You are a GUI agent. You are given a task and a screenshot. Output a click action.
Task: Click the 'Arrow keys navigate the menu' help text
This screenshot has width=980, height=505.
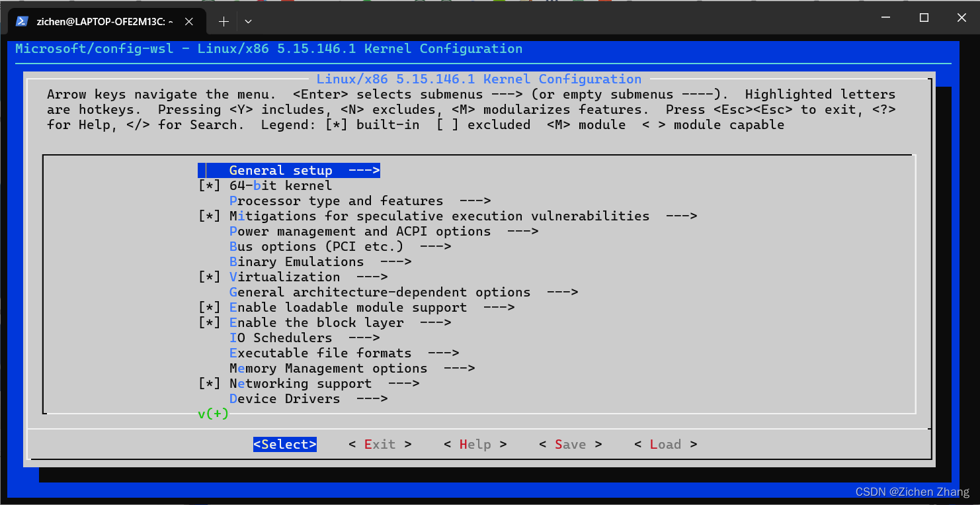coord(161,94)
